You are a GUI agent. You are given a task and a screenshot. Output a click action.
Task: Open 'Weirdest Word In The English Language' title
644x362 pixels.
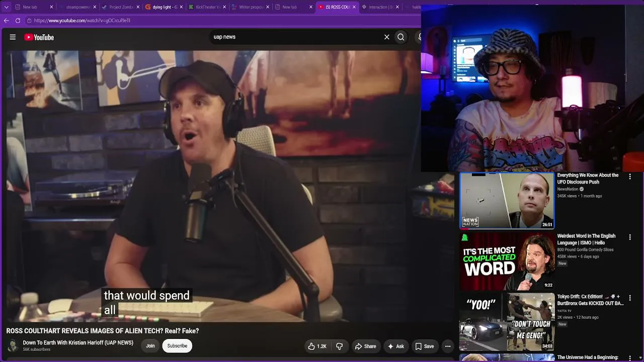586,239
